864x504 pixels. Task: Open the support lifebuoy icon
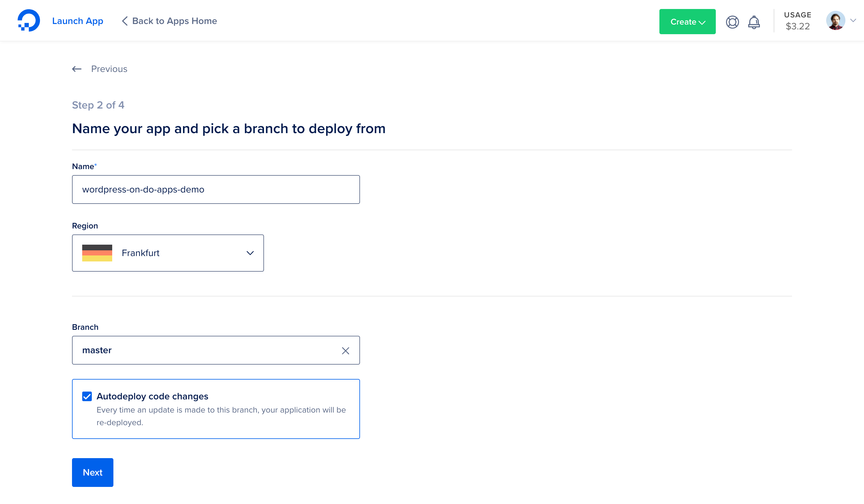click(732, 22)
